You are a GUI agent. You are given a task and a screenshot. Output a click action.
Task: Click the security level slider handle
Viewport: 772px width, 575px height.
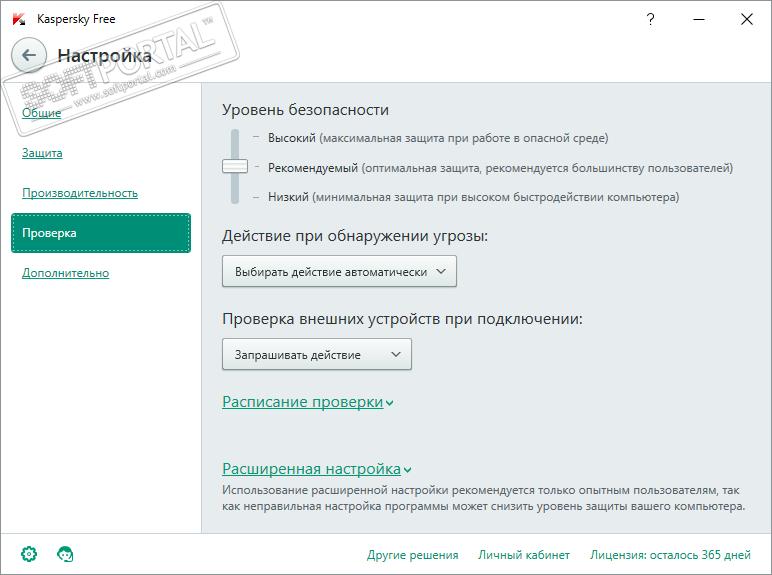(235, 166)
